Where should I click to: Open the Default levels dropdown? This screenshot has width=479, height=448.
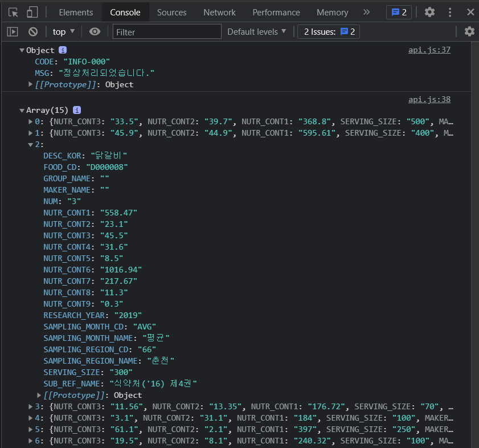[256, 32]
